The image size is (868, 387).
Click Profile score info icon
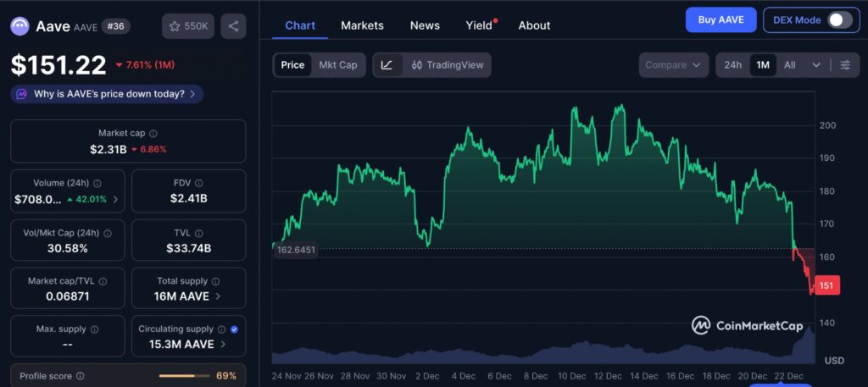pos(81,376)
